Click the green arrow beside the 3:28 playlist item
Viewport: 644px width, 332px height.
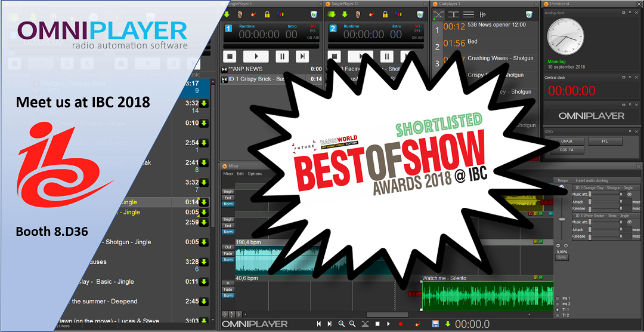[x=204, y=262]
